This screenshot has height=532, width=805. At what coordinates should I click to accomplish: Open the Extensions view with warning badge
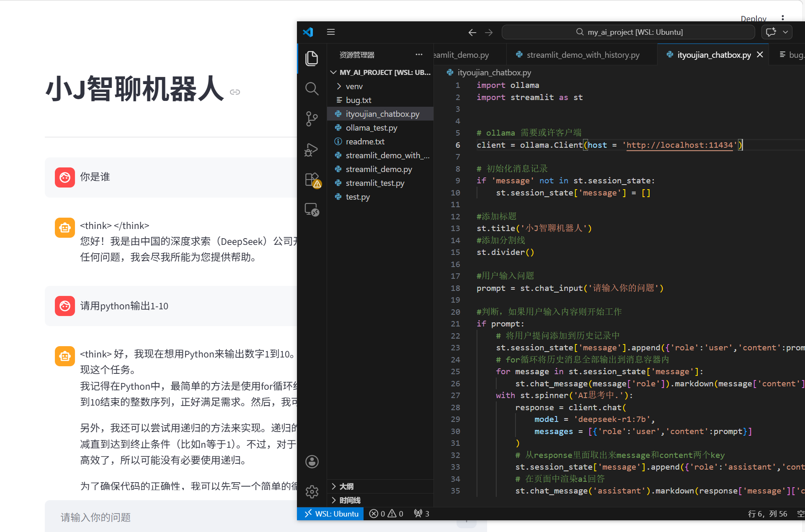(x=312, y=180)
